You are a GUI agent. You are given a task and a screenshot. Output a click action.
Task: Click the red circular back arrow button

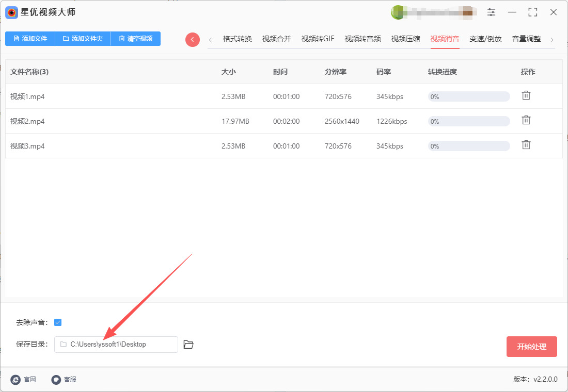193,40
